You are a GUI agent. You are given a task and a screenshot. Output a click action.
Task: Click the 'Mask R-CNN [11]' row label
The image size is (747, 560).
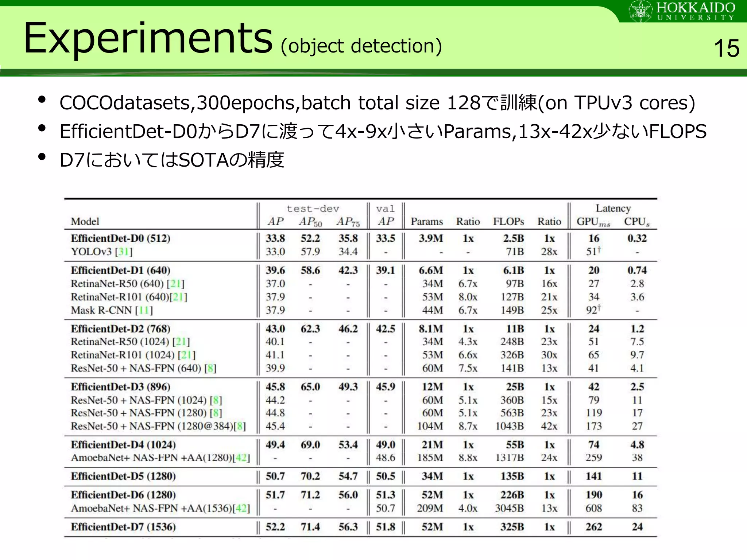[x=112, y=310]
